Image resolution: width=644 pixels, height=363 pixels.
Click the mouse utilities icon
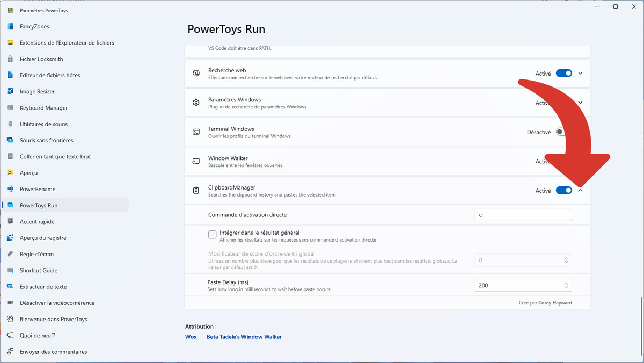point(10,124)
